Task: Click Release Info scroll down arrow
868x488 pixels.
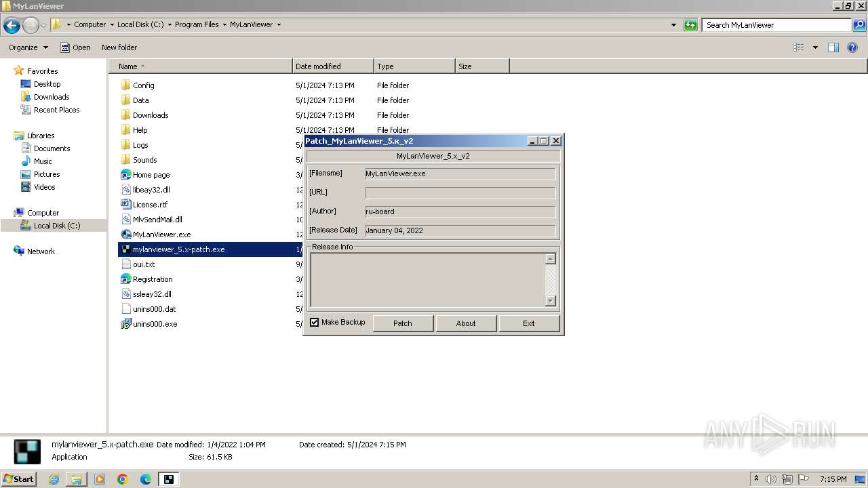Action: (x=551, y=301)
